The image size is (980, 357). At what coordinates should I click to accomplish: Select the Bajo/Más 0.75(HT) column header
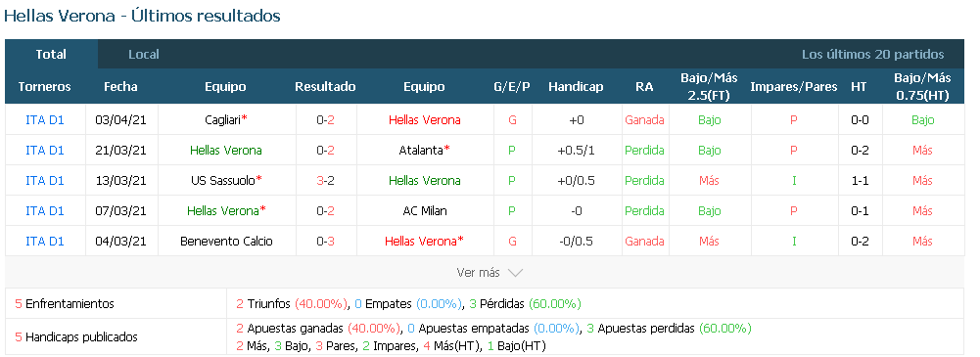click(x=922, y=87)
